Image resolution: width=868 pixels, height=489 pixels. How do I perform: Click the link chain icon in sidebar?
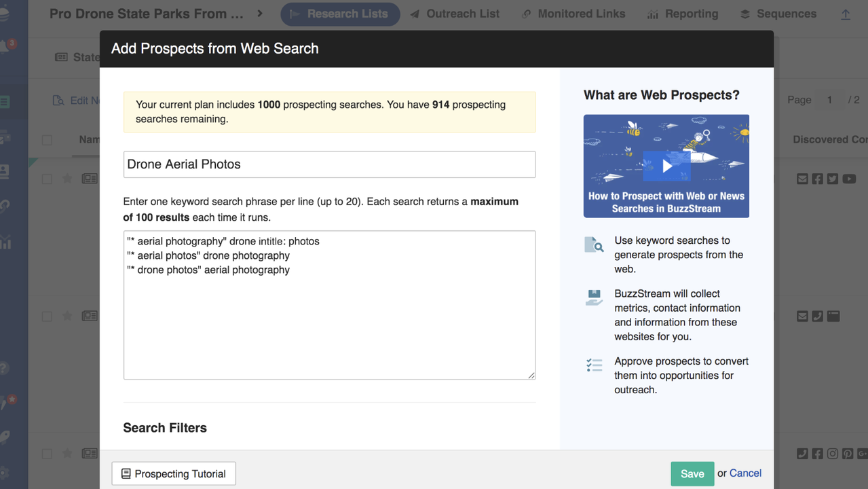coord(4,206)
